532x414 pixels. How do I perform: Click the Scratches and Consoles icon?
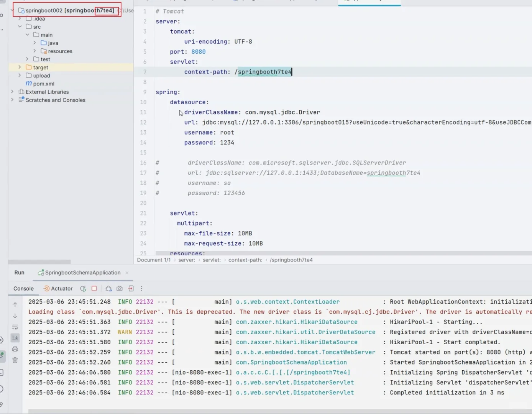21,100
